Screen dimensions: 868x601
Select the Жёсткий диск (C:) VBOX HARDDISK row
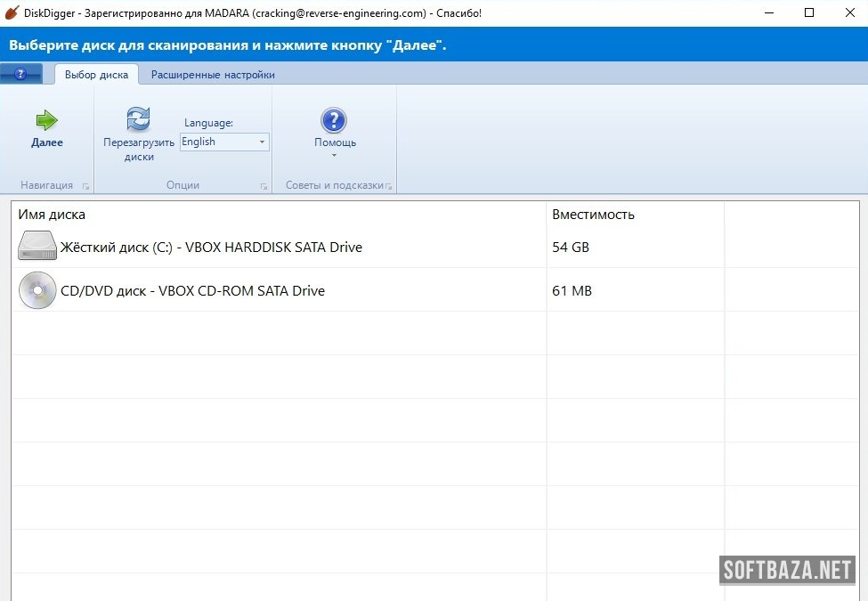click(x=211, y=247)
